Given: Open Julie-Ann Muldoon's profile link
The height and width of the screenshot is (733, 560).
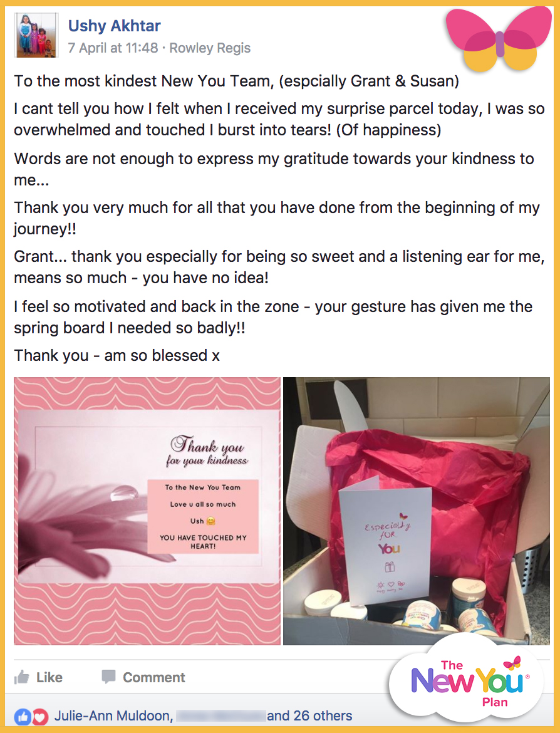Looking at the screenshot, I should coord(112,715).
